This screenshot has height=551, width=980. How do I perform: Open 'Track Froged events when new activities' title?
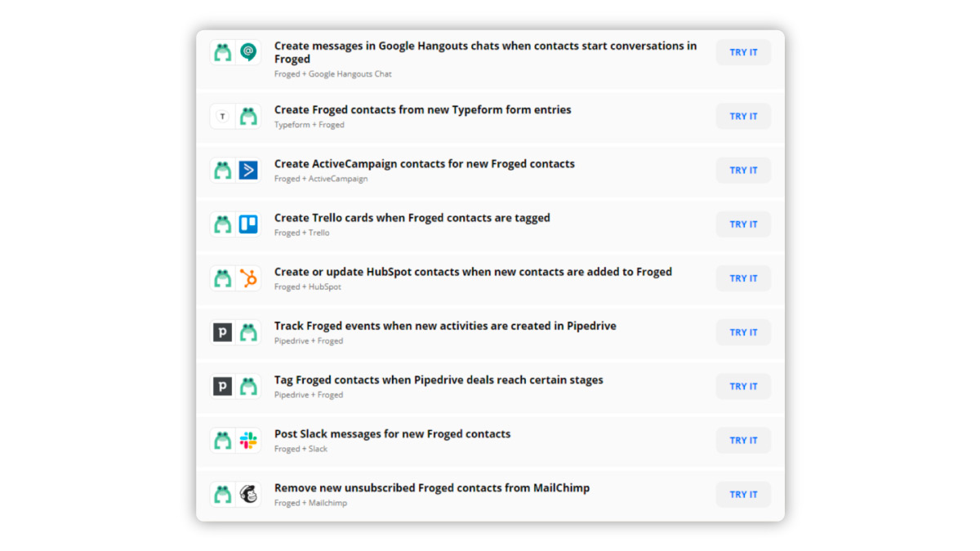coord(445,326)
